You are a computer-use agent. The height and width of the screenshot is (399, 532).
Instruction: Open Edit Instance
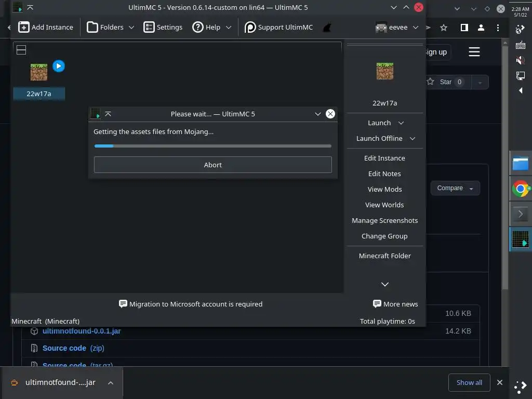coord(385,158)
